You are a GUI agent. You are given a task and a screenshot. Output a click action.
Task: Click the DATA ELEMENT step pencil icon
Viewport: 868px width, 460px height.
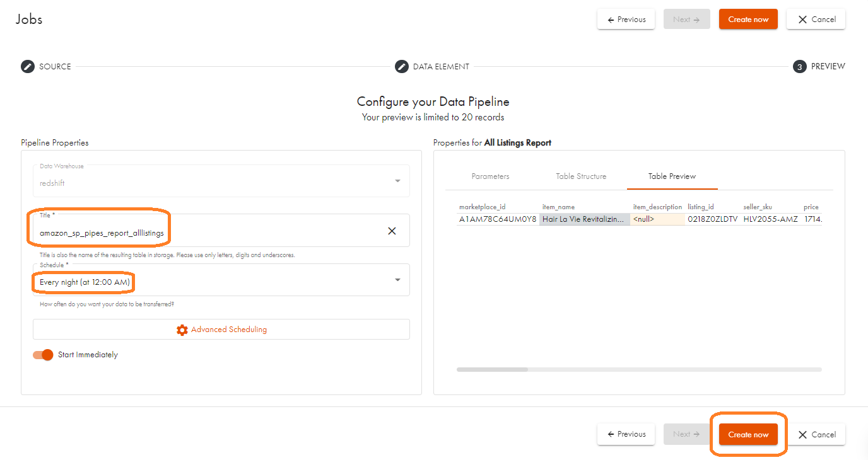(402, 66)
